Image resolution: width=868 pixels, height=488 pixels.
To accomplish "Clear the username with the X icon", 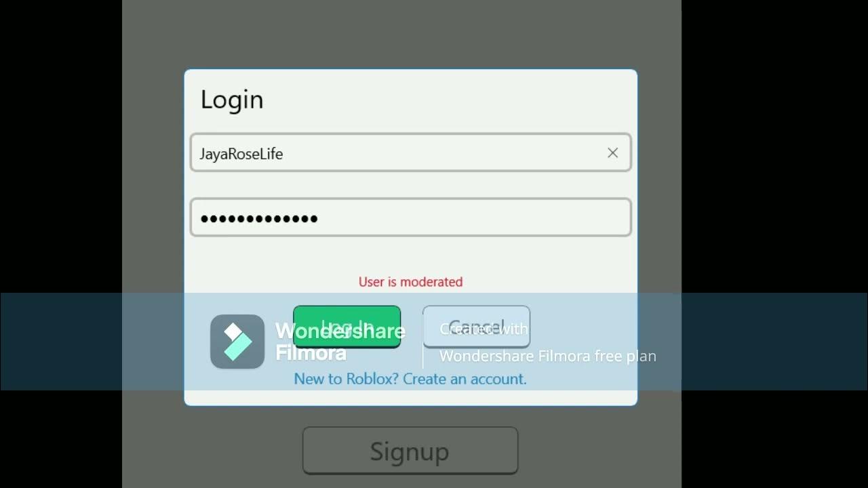I will pos(612,153).
